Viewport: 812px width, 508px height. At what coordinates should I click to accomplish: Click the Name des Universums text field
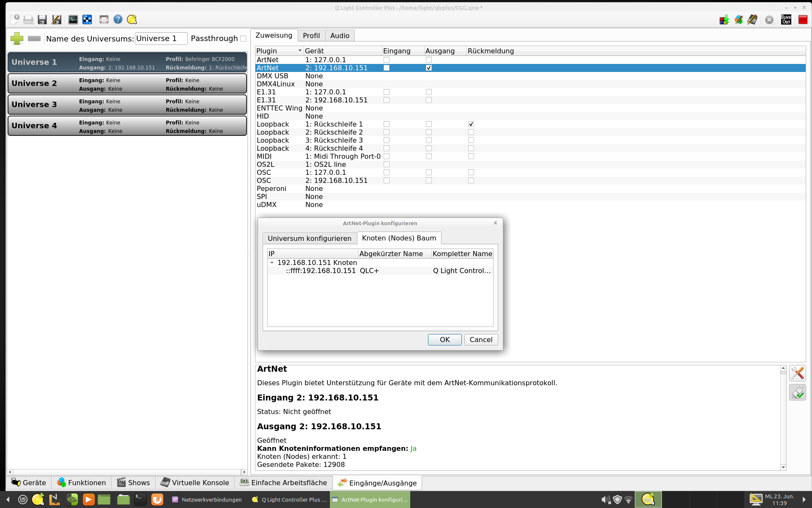tap(161, 39)
